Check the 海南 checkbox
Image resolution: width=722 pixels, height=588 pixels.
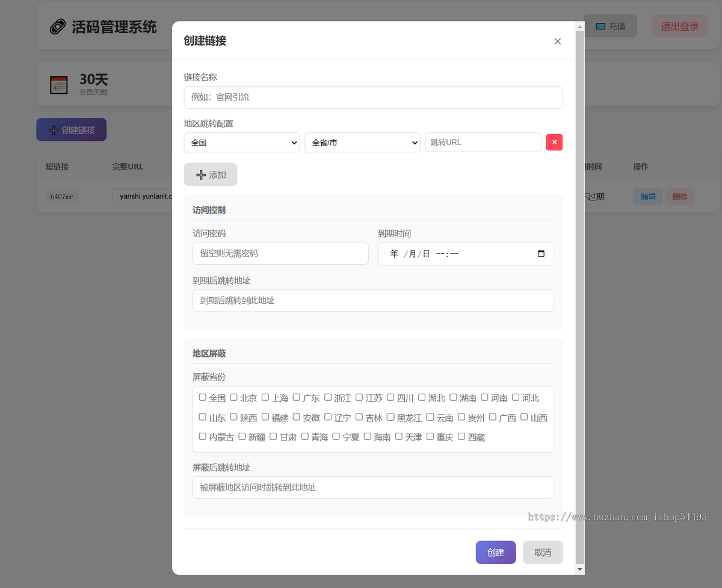tap(368, 436)
